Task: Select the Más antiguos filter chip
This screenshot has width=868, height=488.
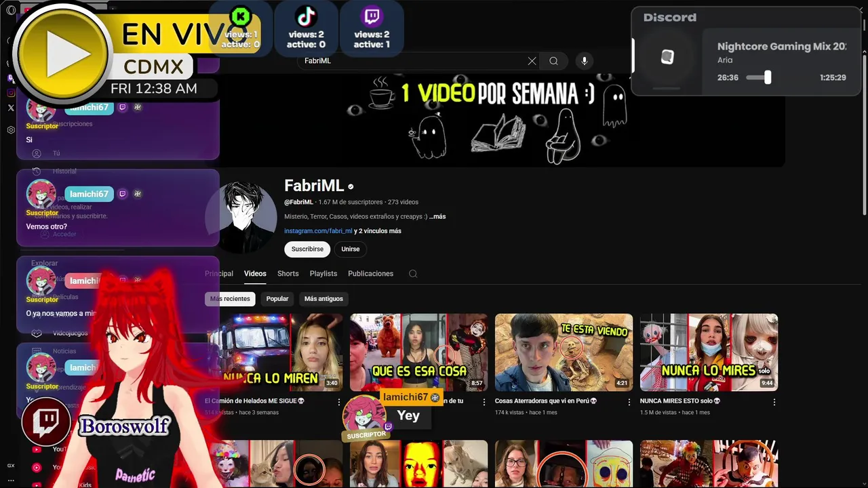Action: click(x=323, y=299)
